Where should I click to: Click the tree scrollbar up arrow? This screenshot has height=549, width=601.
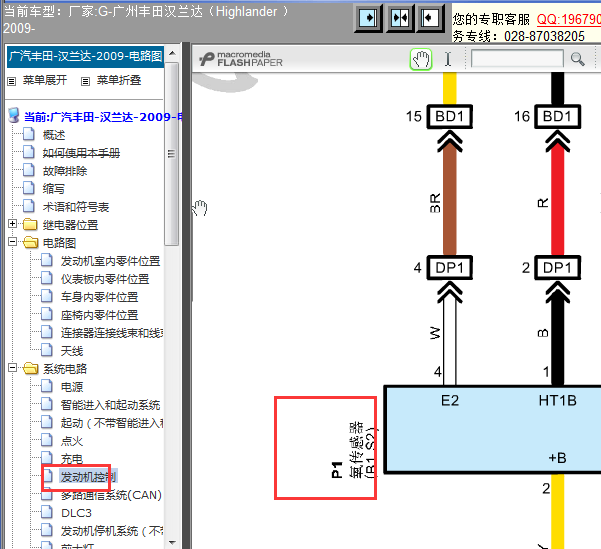coord(172,53)
